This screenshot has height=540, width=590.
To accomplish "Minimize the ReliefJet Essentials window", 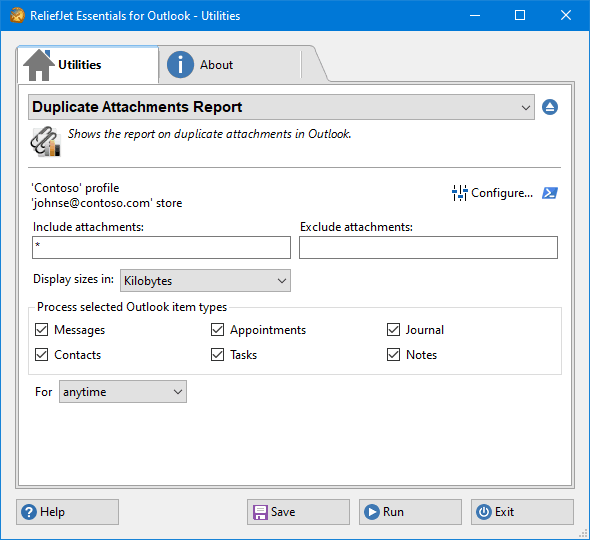I will pyautogui.click(x=475, y=15).
